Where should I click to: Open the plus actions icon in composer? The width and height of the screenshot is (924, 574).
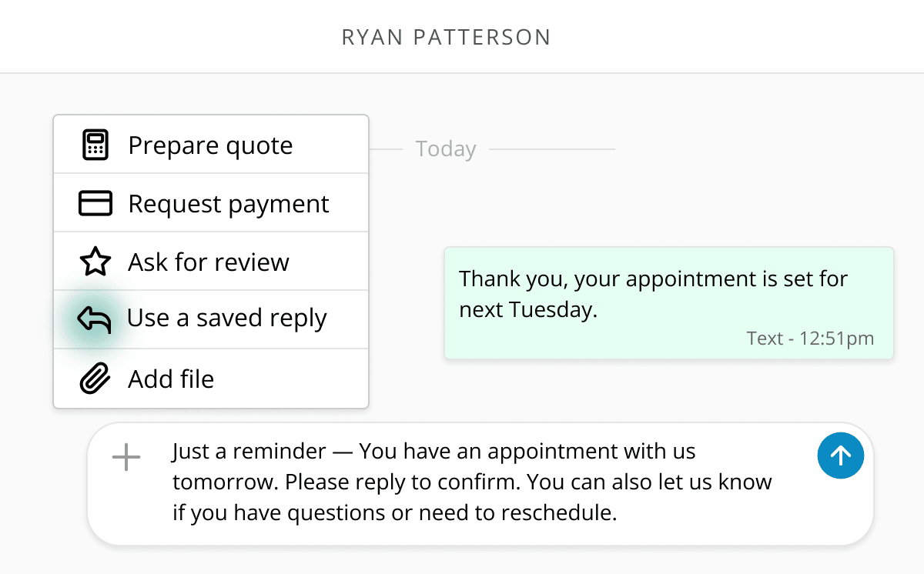coord(126,458)
